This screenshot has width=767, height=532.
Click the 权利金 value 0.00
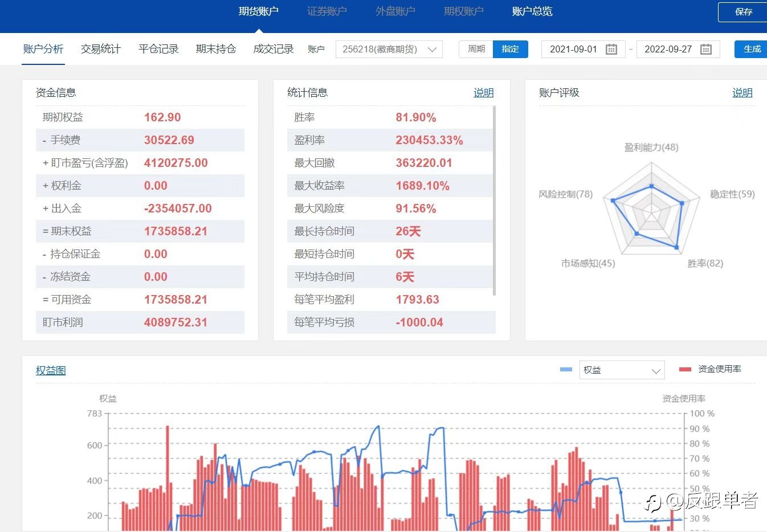click(x=156, y=186)
